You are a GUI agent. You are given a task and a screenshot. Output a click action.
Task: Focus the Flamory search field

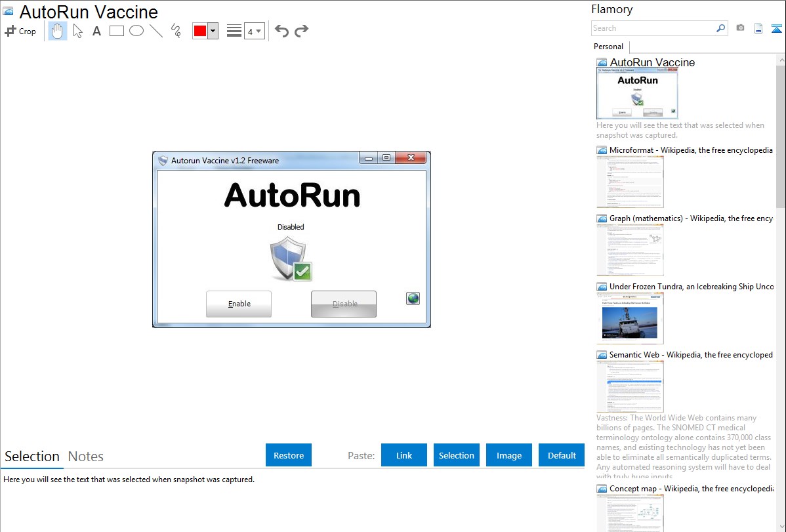coord(653,28)
